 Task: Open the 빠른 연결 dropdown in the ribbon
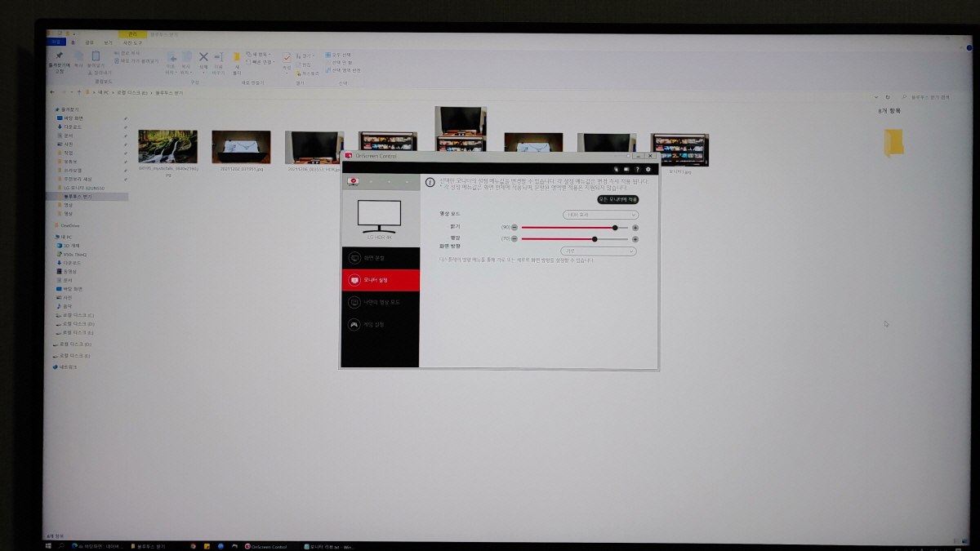261,62
